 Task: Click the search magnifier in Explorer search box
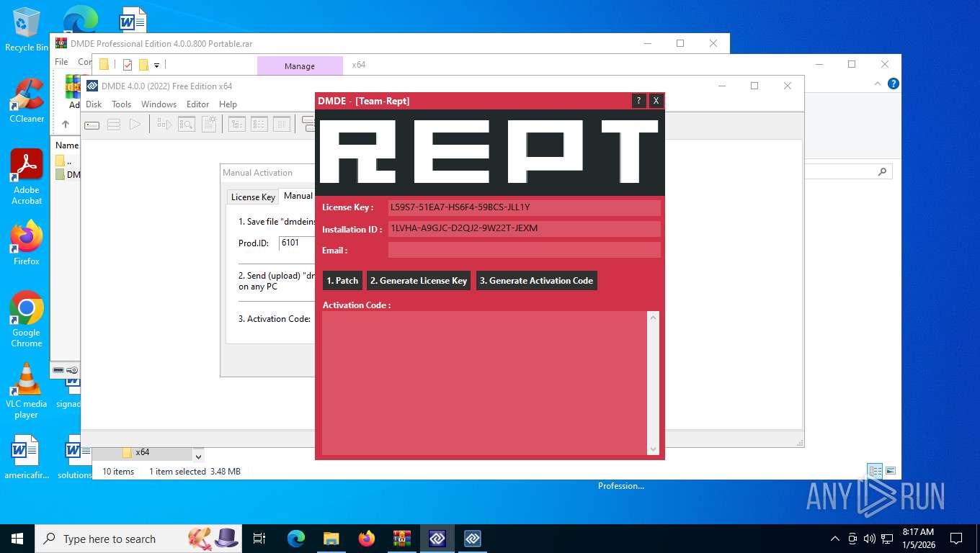click(x=882, y=172)
